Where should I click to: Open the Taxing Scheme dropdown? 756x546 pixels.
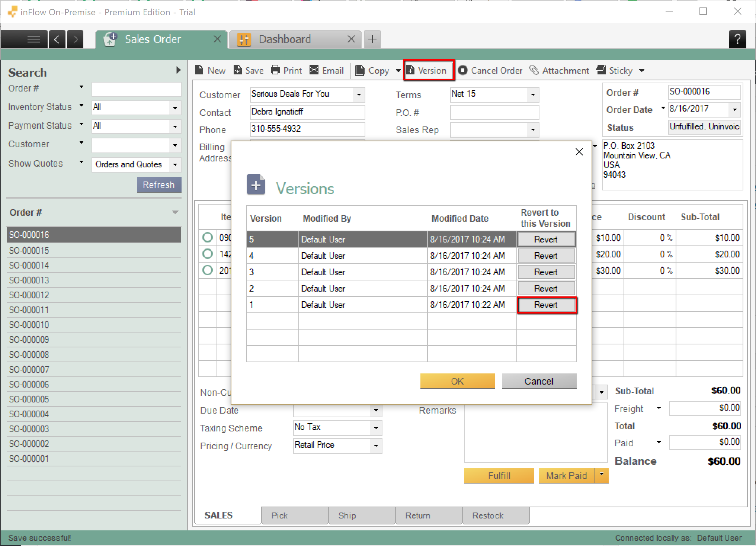pos(376,428)
